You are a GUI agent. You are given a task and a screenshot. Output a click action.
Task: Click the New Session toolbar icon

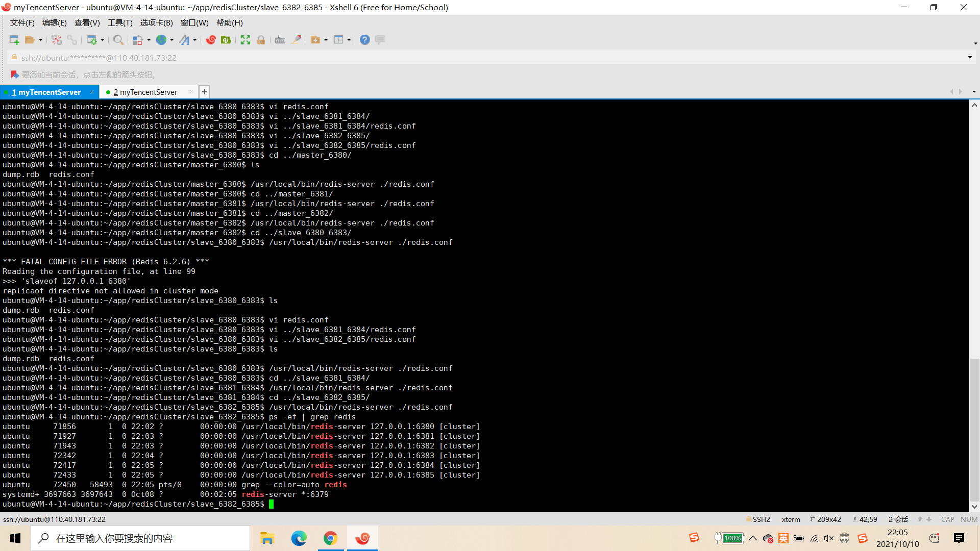[14, 40]
